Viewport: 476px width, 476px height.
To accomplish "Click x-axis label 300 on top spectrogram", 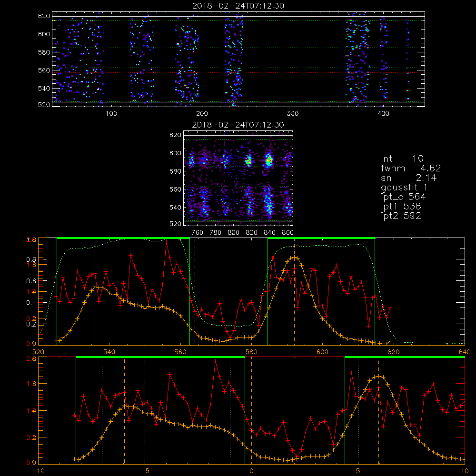I will [293, 114].
